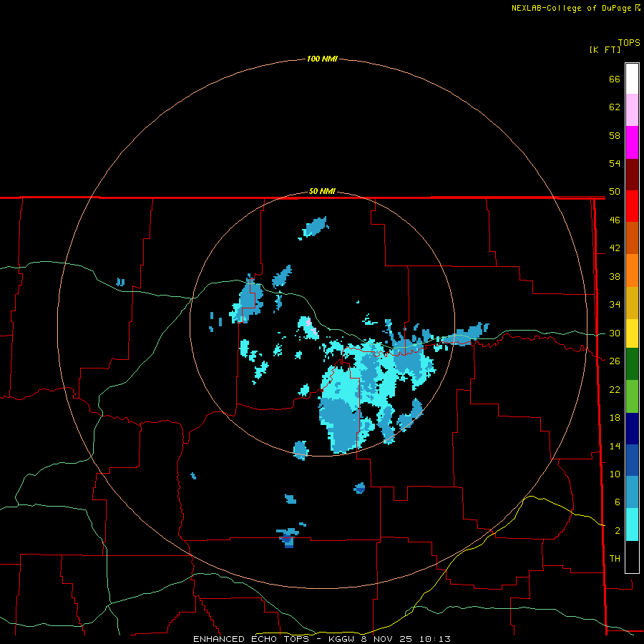Select the 10 legend value
This screenshot has width=644, height=644.
click(615, 474)
